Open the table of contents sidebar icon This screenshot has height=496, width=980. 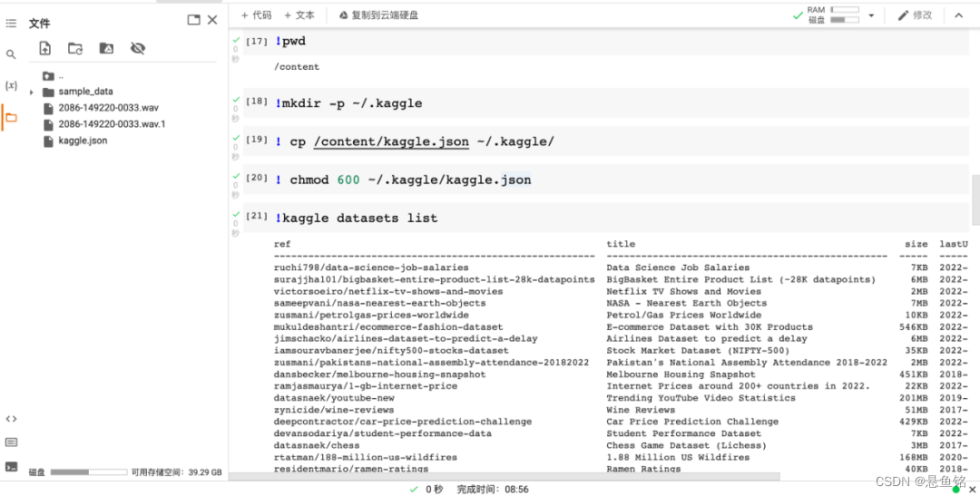(11, 22)
